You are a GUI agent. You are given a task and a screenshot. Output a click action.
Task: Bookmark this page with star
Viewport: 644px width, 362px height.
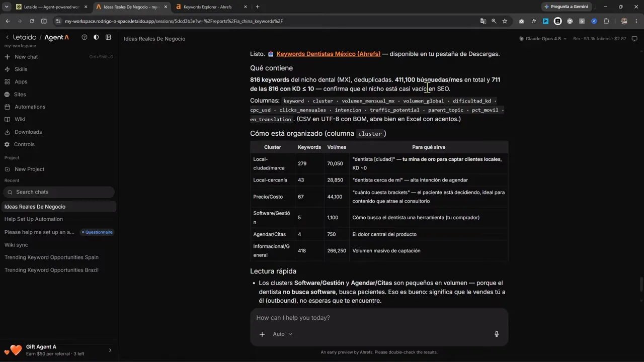(x=505, y=21)
